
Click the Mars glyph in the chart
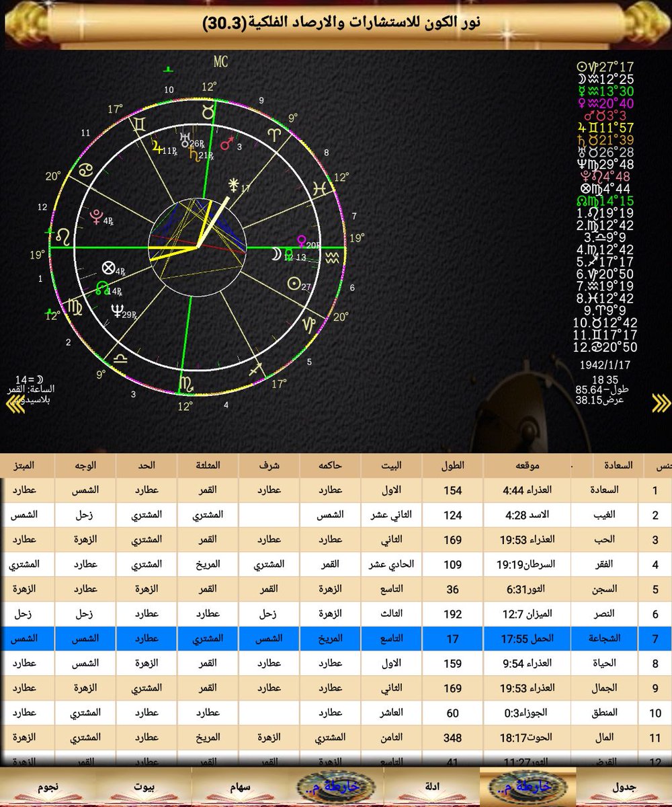click(x=228, y=143)
